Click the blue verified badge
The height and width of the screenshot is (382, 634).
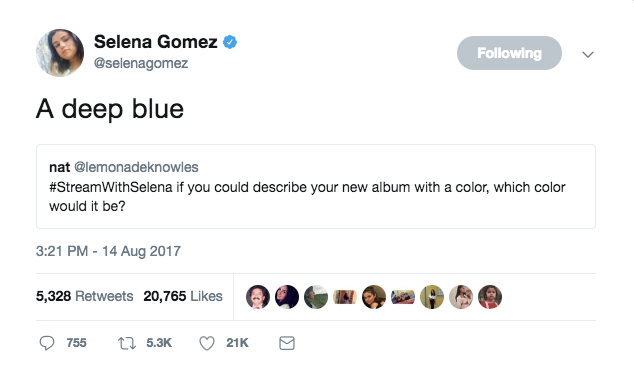(x=230, y=42)
